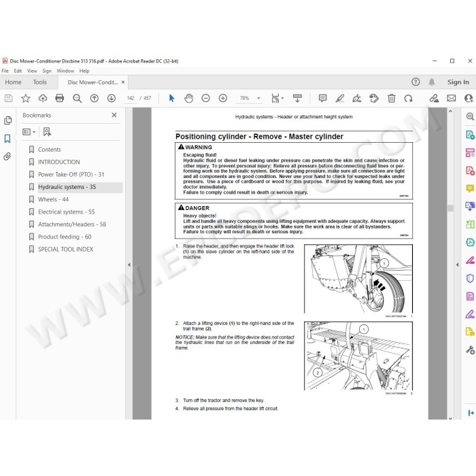Find the current bookmark icon
The width and height of the screenshot is (476, 476).
[x=47, y=132]
